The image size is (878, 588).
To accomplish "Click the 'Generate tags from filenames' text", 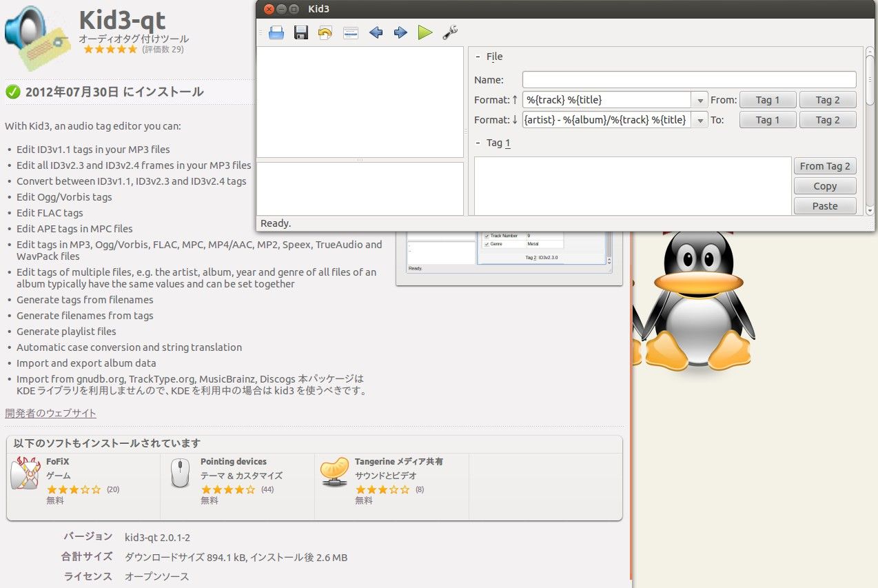I will pyautogui.click(x=85, y=300).
